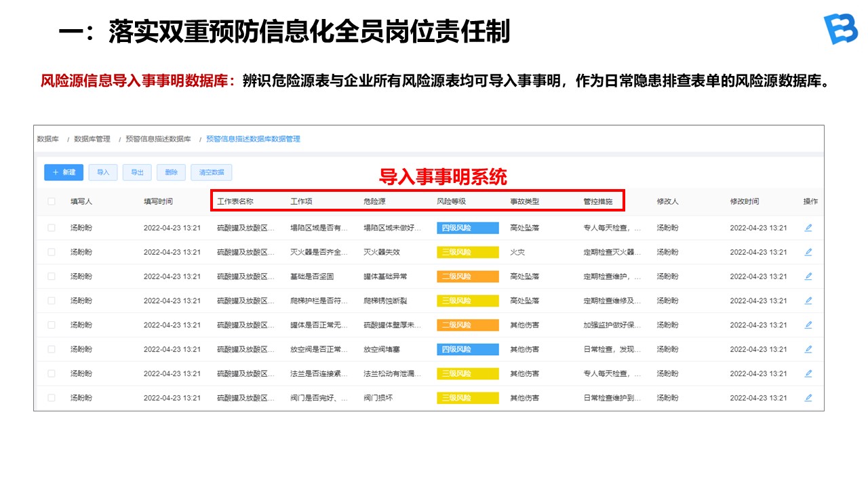Viewport: 868px width, 488px height.
Task: Toggle the select-all checkbox in the table header
Action: 52,201
